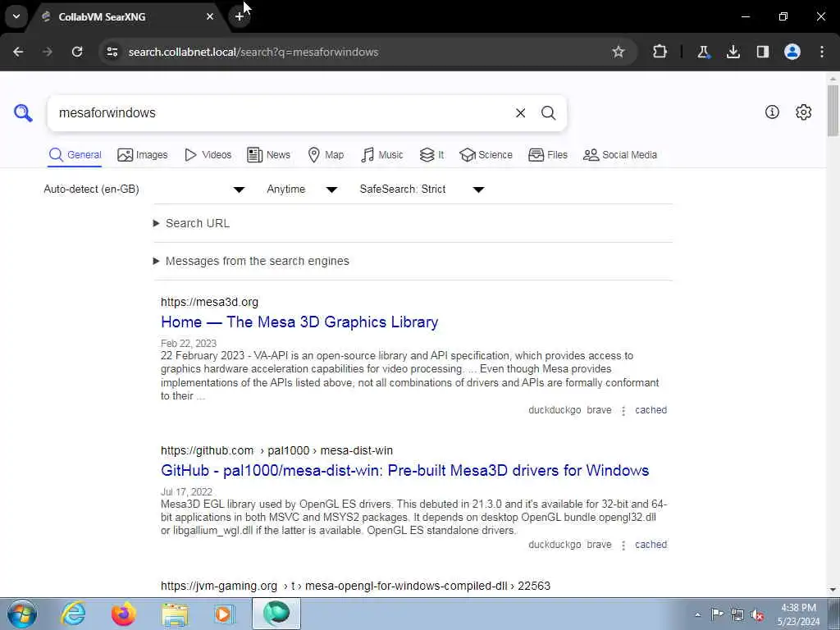Image resolution: width=840 pixels, height=630 pixels.
Task: Click the search query input field
Action: (x=279, y=113)
